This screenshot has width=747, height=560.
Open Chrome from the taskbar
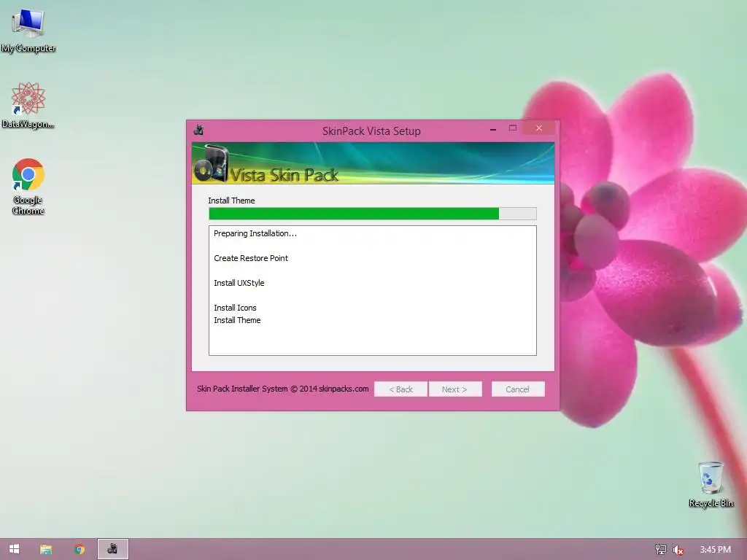coord(80,549)
